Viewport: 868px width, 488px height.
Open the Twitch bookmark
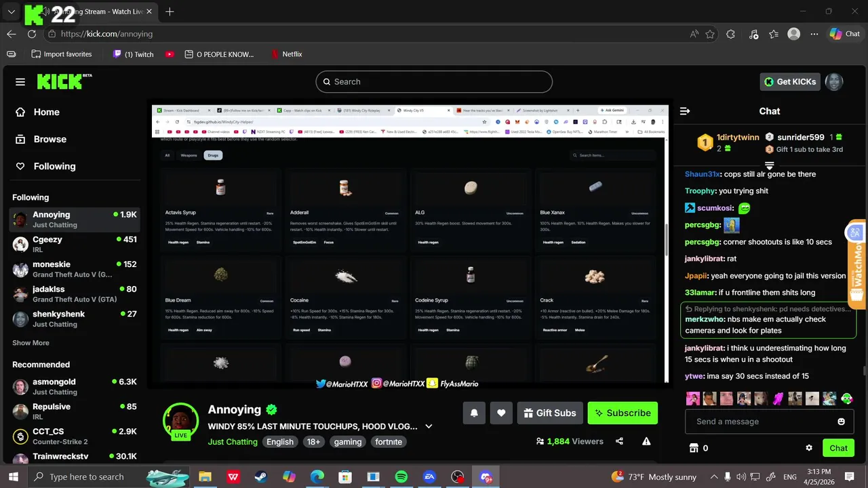point(133,54)
